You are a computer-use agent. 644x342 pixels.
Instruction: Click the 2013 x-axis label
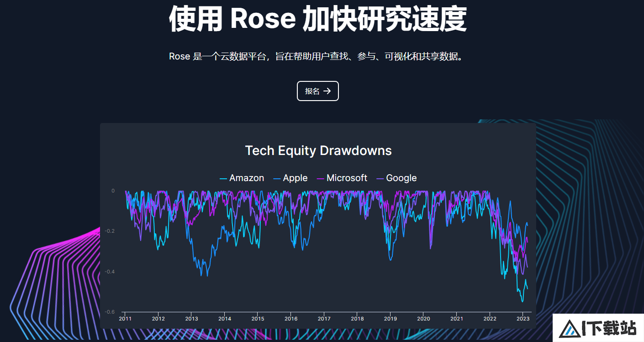[x=191, y=319]
